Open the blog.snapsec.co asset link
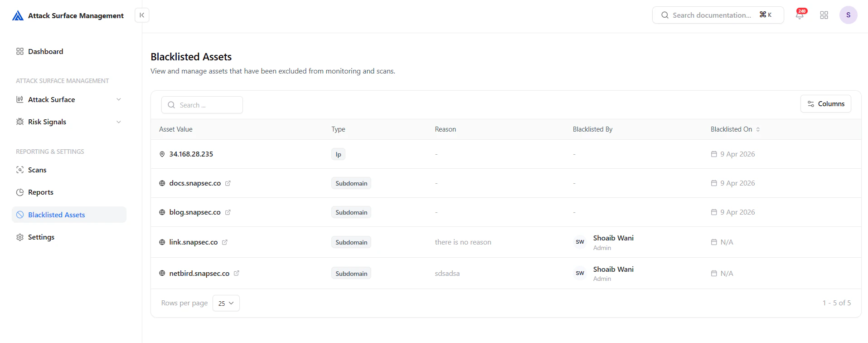This screenshot has height=343, width=868. coord(195,212)
